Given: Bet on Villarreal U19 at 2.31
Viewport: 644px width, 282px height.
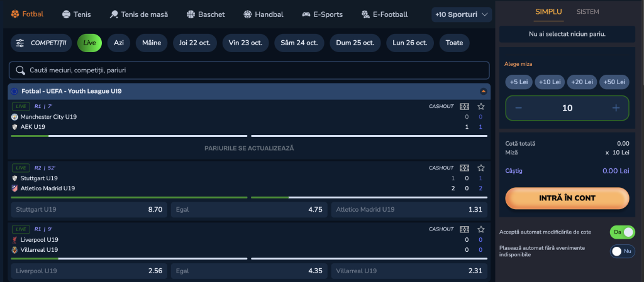Looking at the screenshot, I should click(409, 271).
